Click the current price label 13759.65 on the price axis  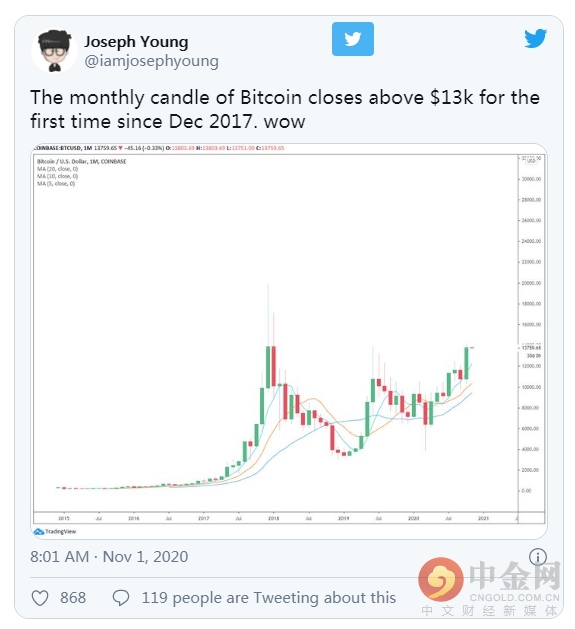(x=531, y=348)
